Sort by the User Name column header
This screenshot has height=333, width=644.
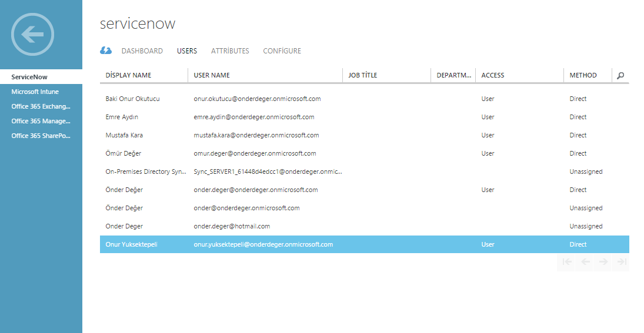click(x=212, y=75)
